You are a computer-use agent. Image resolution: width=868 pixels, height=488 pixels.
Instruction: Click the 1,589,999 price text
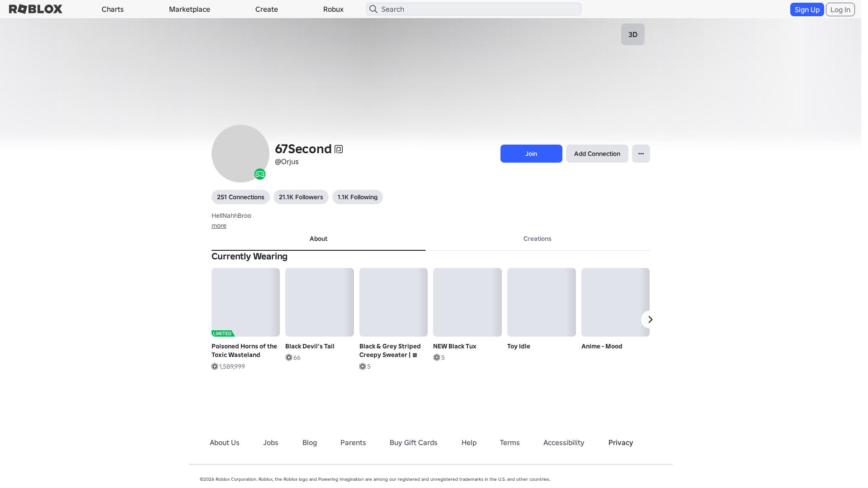pyautogui.click(x=232, y=366)
